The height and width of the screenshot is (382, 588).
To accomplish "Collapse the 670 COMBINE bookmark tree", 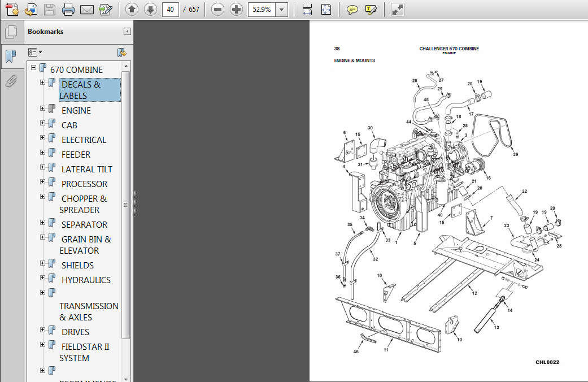I will (x=34, y=68).
